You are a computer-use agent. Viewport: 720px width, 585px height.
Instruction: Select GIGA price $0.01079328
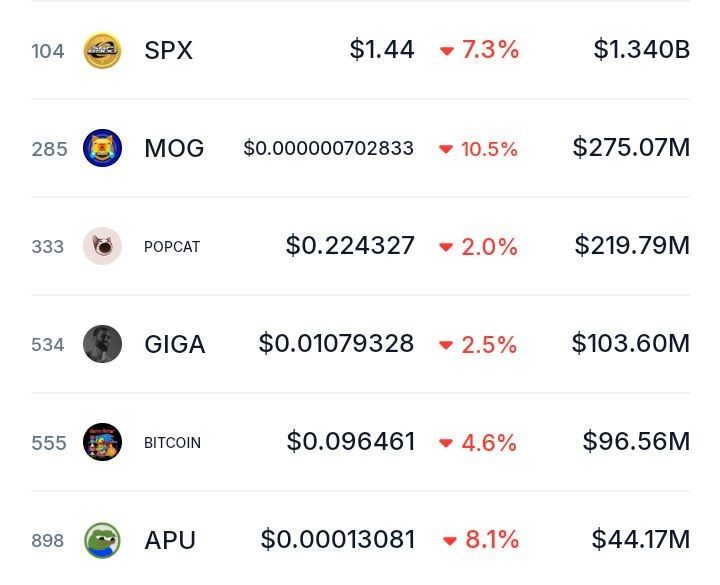[x=336, y=344]
